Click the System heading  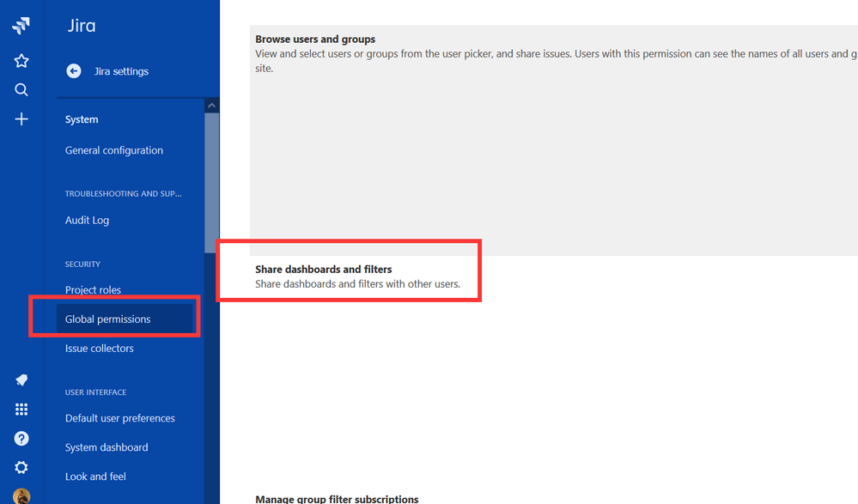(x=82, y=119)
